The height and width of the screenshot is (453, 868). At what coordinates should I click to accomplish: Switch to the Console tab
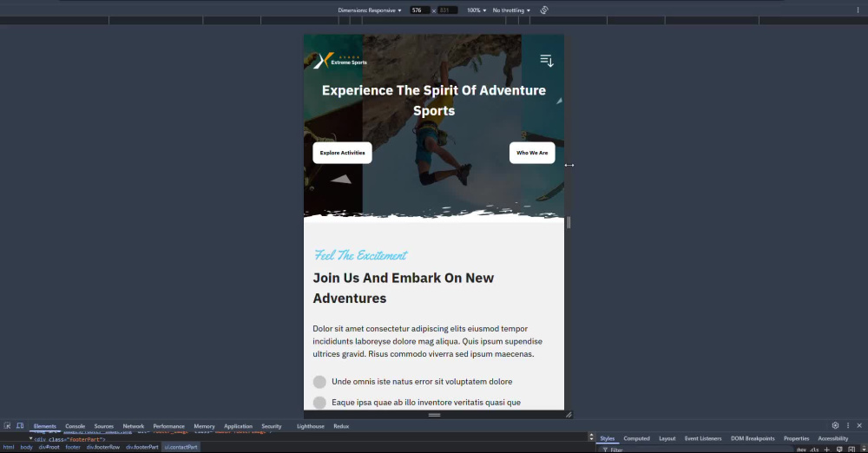tap(75, 426)
